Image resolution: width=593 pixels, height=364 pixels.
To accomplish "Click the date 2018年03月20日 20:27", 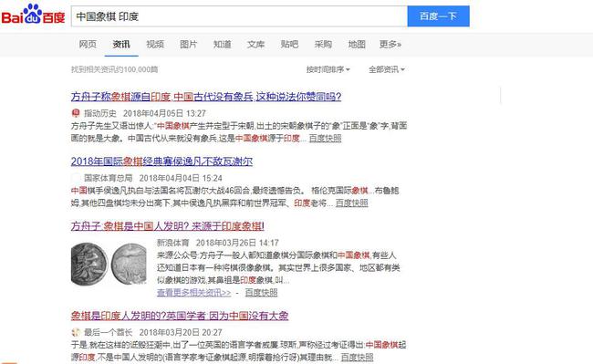I will click(181, 333).
